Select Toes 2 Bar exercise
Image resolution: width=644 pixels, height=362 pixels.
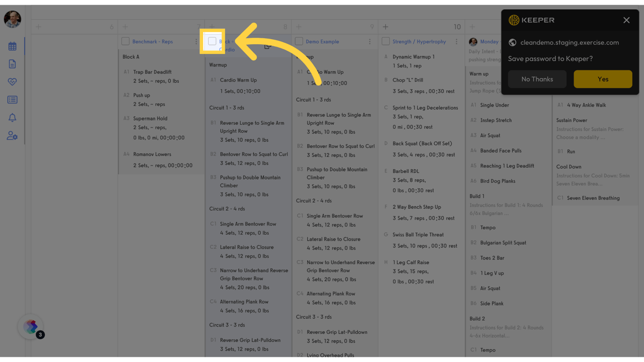[492, 258]
